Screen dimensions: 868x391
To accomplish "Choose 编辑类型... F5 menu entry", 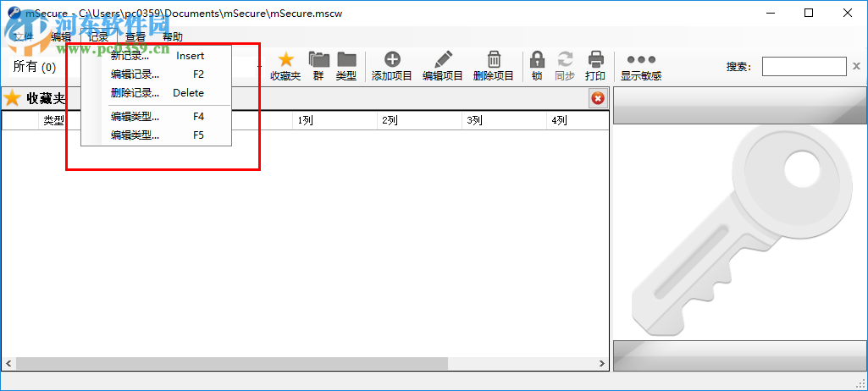I will coord(156,135).
